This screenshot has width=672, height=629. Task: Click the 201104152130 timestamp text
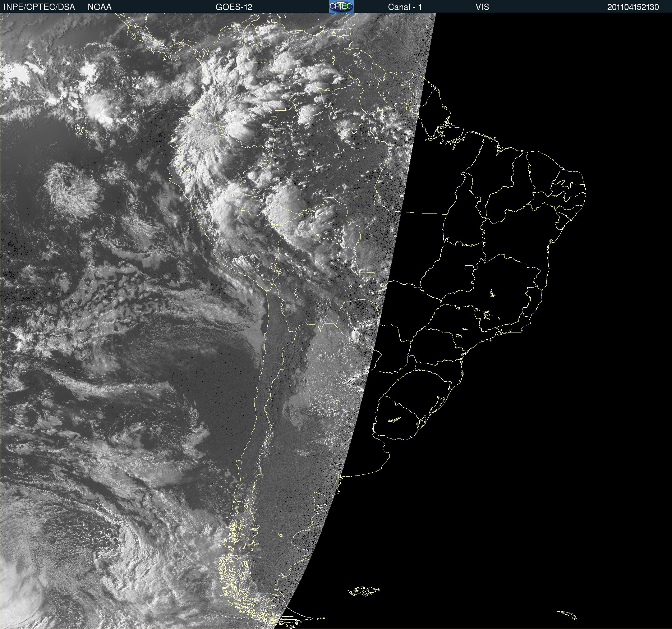[x=633, y=7]
